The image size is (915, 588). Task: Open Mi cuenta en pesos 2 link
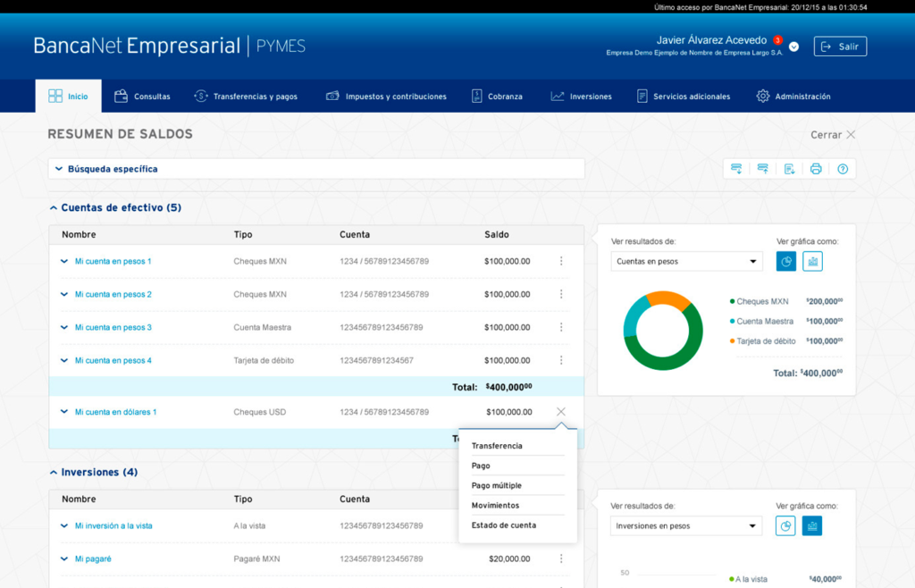point(113,295)
